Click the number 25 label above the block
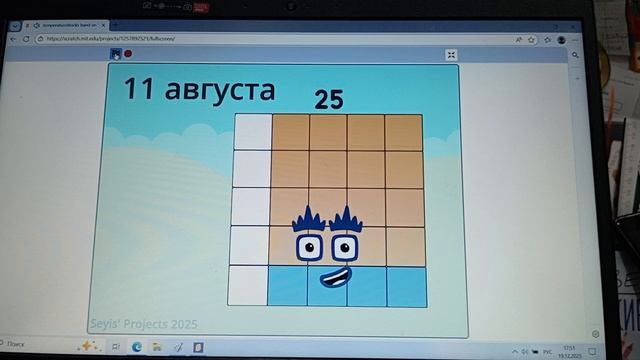Viewport: 640px width, 360px height. click(329, 100)
